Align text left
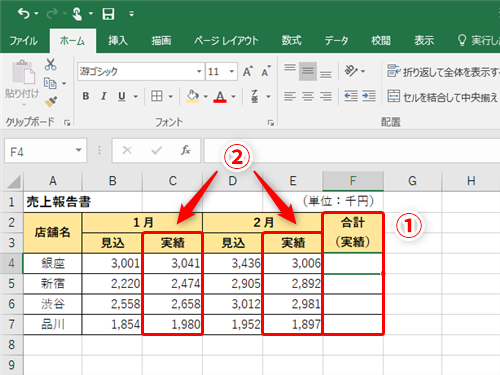 click(290, 96)
